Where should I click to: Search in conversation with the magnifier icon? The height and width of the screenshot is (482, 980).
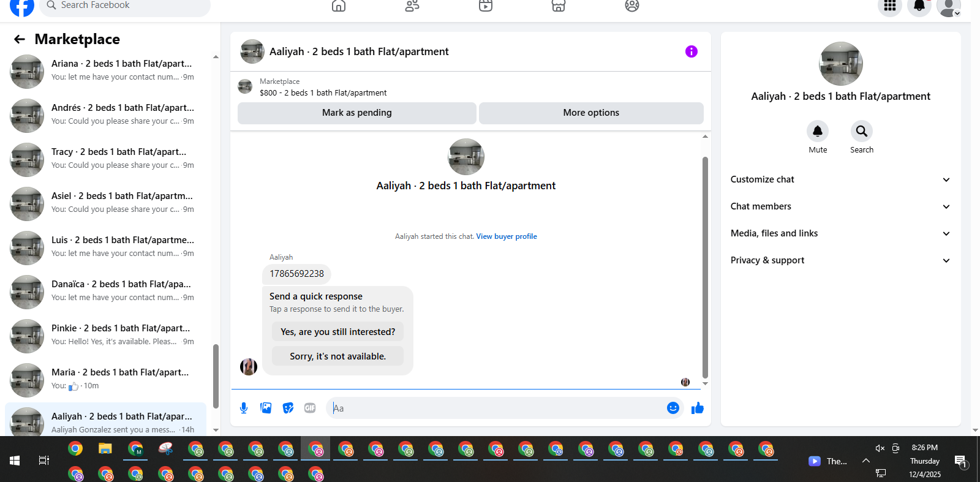(x=862, y=131)
